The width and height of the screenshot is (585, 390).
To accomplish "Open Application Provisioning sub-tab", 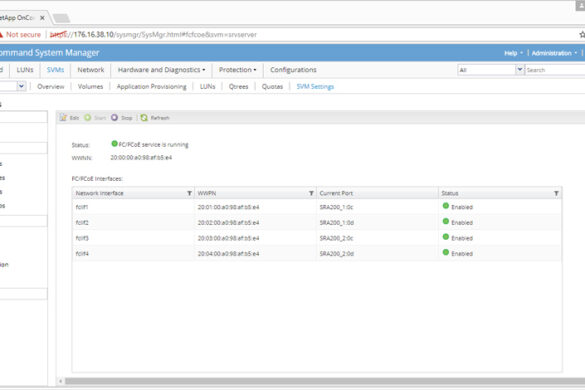I will 151,87.
